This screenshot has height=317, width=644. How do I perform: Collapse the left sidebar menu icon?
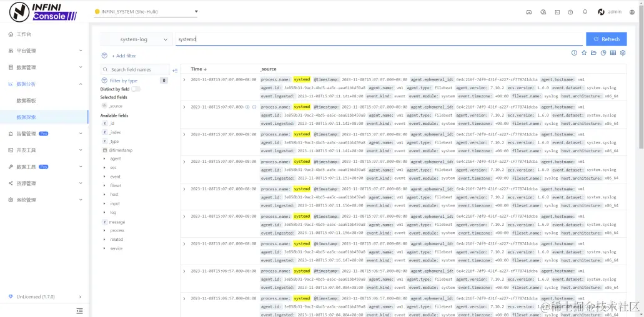click(x=80, y=311)
